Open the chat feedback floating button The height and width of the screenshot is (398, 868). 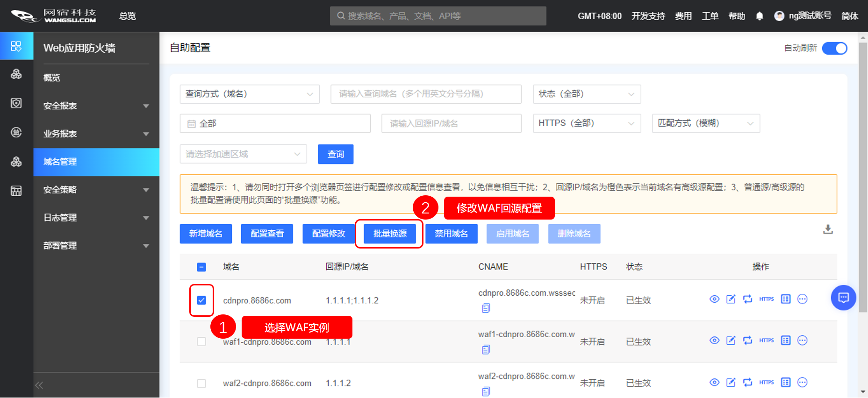pyautogui.click(x=843, y=298)
